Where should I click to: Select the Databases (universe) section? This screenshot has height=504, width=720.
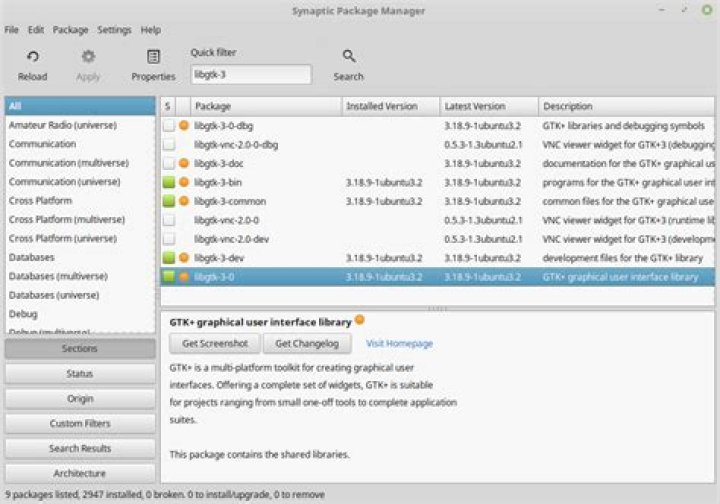(80, 295)
